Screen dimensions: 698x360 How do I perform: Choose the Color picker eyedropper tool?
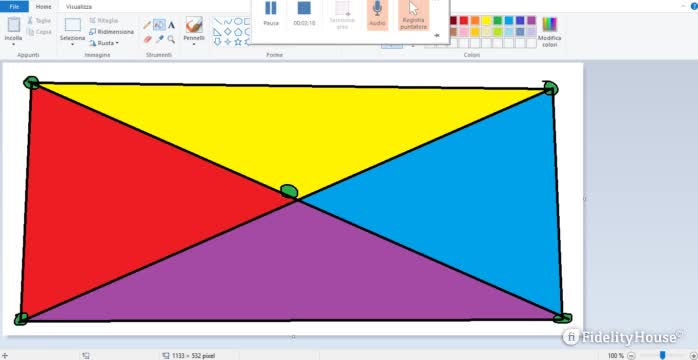160,39
